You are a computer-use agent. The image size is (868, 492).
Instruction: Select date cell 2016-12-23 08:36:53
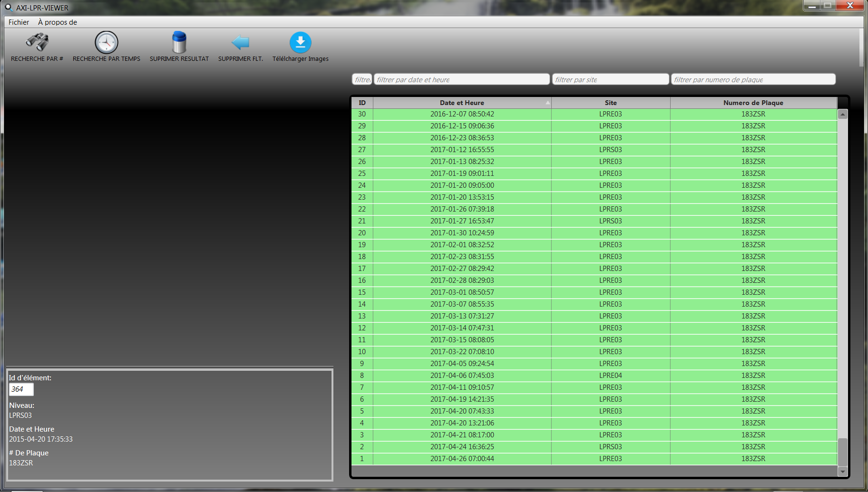pyautogui.click(x=462, y=138)
